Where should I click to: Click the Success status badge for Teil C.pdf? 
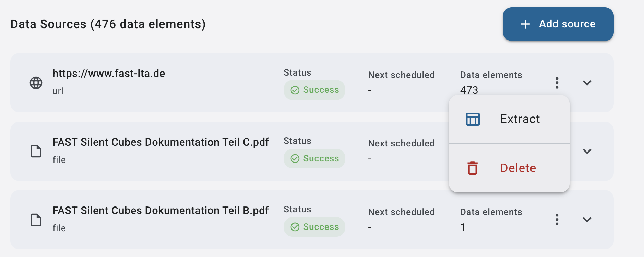click(x=314, y=158)
